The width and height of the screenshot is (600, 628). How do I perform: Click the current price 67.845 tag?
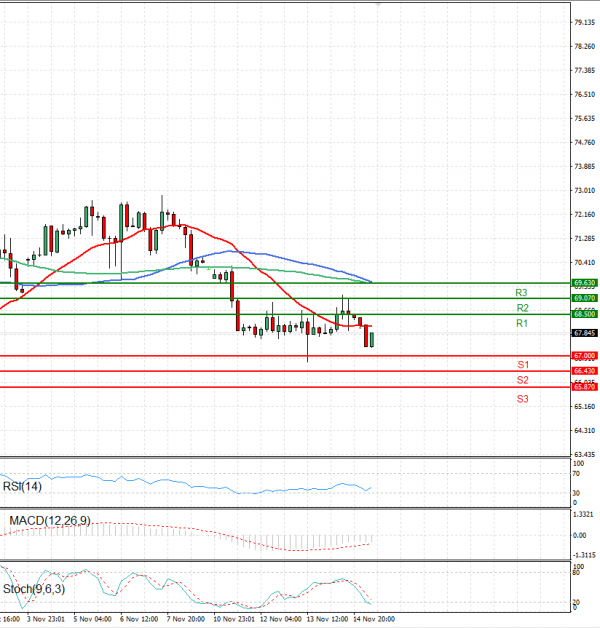pyautogui.click(x=584, y=333)
